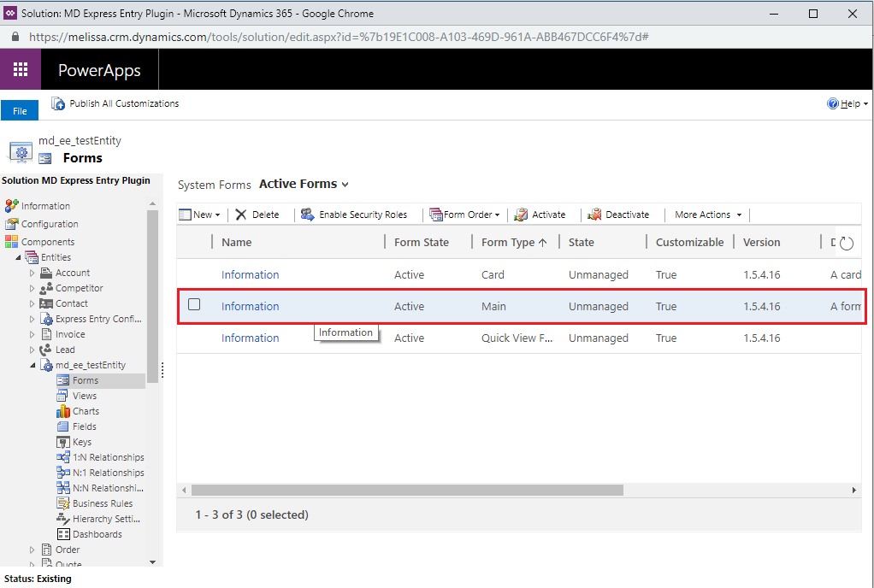Expand the Account entity node
Screen dimensions: 874x588
tap(32, 273)
